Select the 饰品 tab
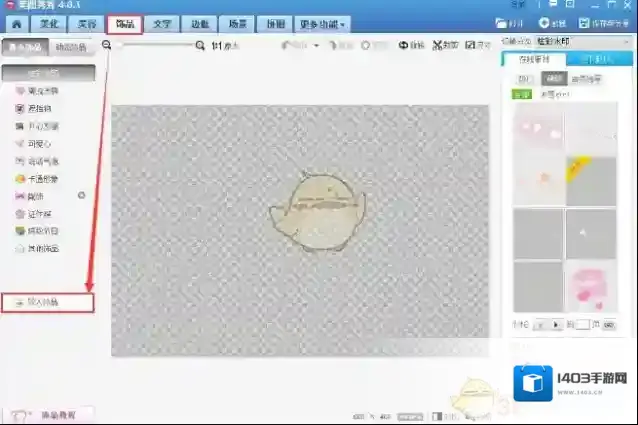 [125, 24]
